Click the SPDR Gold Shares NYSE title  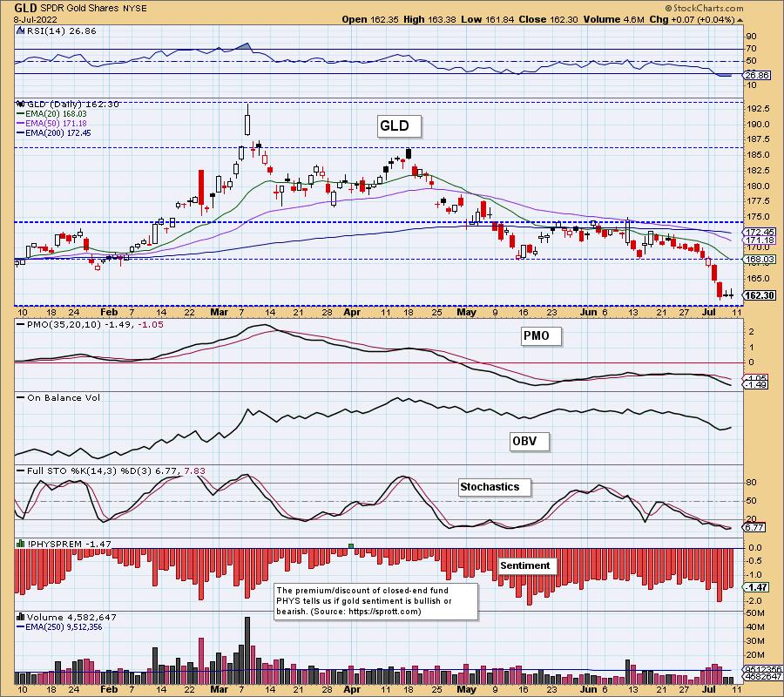click(93, 8)
